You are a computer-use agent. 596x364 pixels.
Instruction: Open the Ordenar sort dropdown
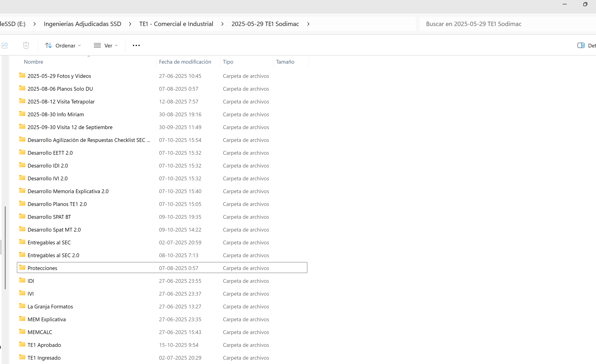63,46
